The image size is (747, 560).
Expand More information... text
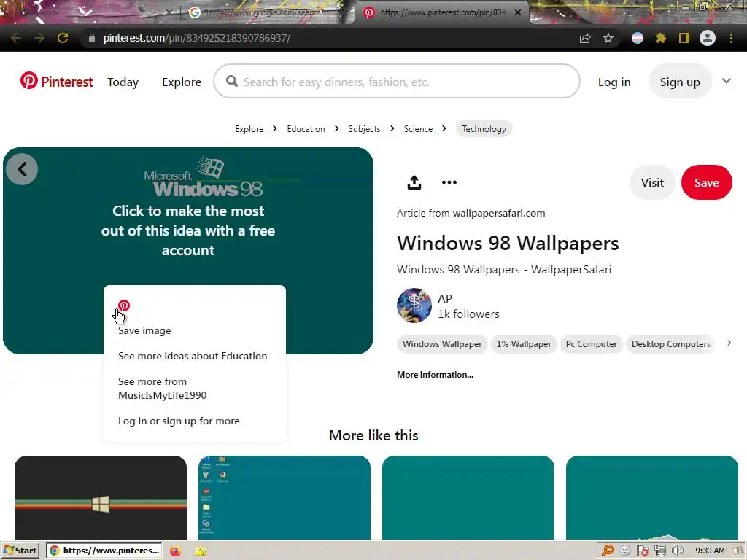[x=435, y=375]
